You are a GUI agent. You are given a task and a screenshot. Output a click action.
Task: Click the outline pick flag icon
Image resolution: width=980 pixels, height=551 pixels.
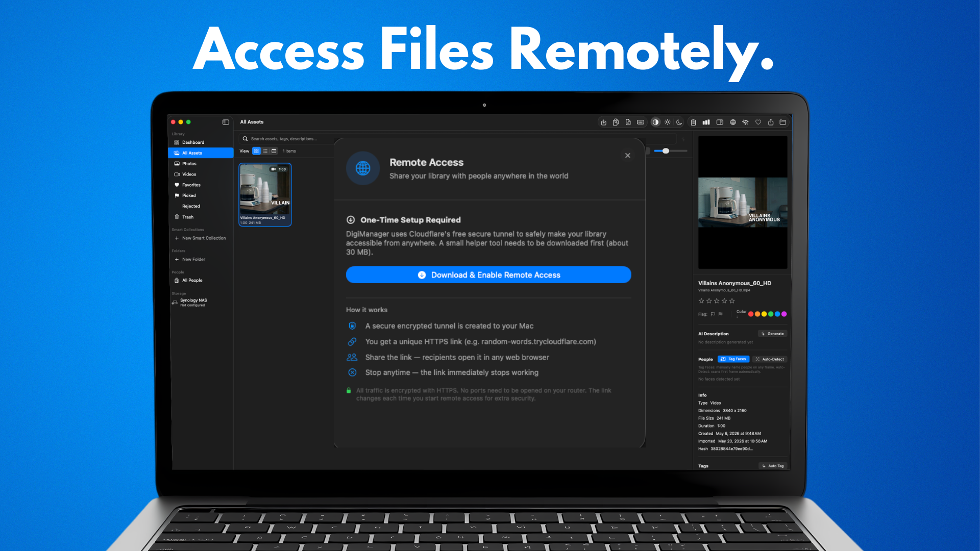pos(713,314)
